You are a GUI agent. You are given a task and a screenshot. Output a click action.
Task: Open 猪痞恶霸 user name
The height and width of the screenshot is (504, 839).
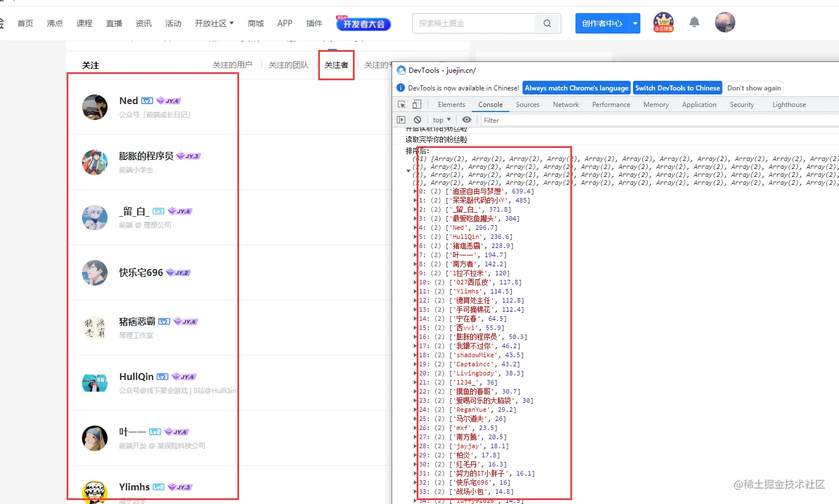(x=137, y=321)
